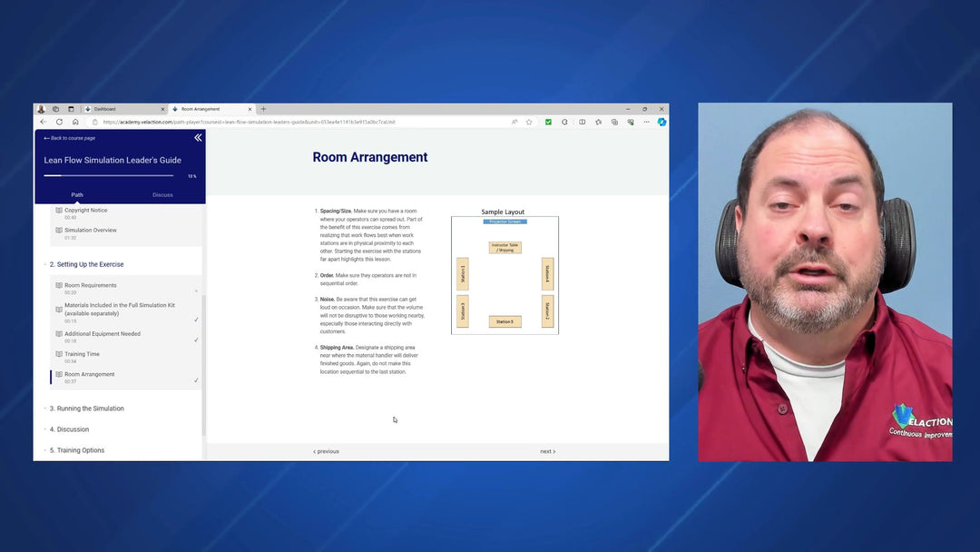Viewport: 980px width, 552px height.
Task: Collapse the course sidebar with double-chevron icon
Action: 198,138
